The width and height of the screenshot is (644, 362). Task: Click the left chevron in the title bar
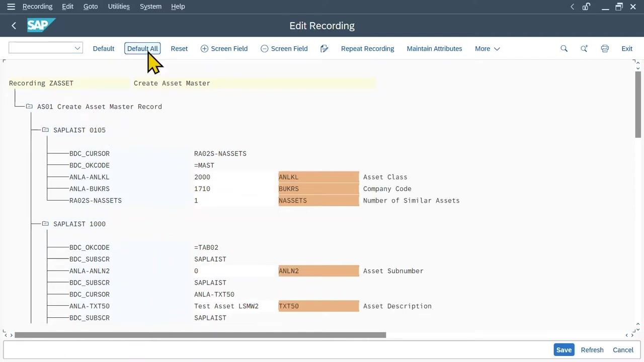pyautogui.click(x=572, y=7)
